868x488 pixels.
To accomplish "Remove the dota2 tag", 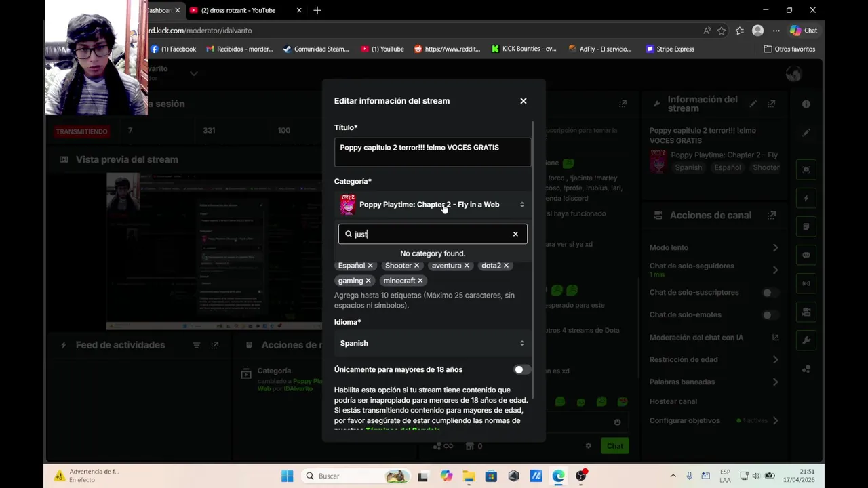I will point(506,266).
